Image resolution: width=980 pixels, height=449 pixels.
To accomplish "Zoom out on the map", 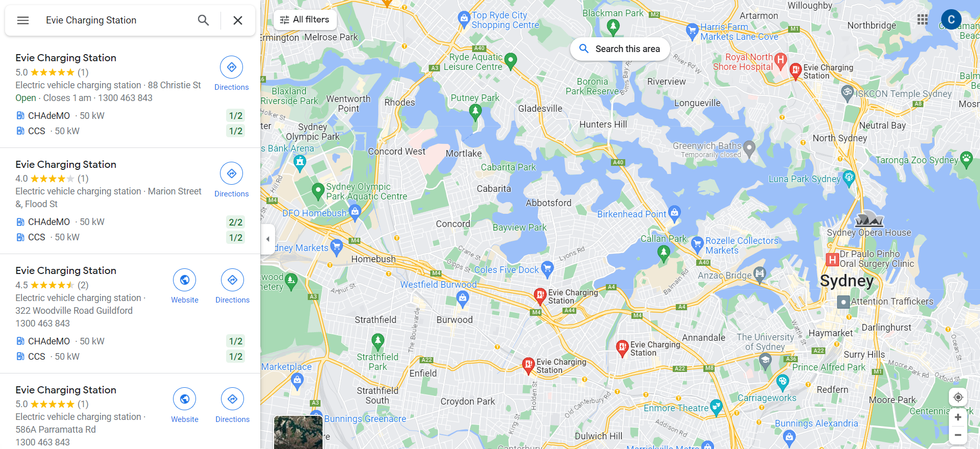I will pyautogui.click(x=958, y=435).
